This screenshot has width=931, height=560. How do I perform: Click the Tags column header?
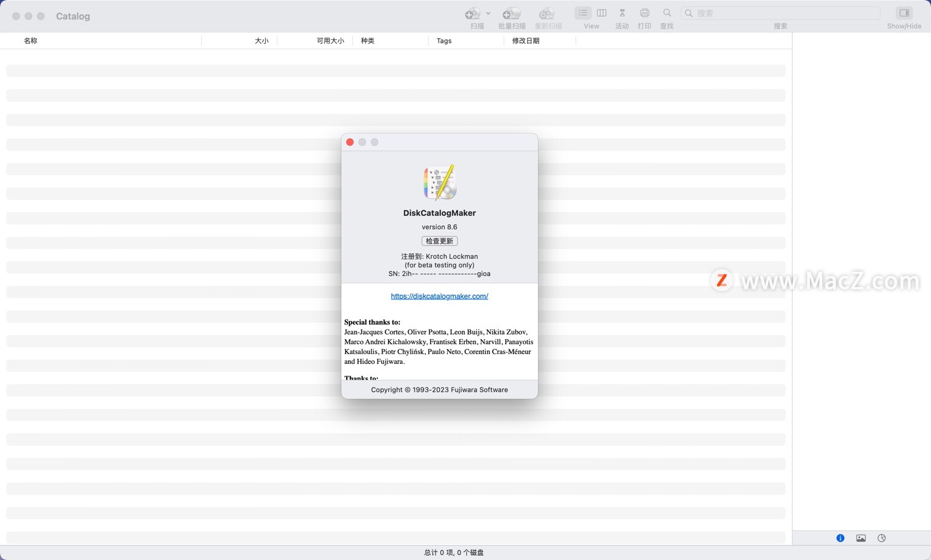[x=444, y=41]
